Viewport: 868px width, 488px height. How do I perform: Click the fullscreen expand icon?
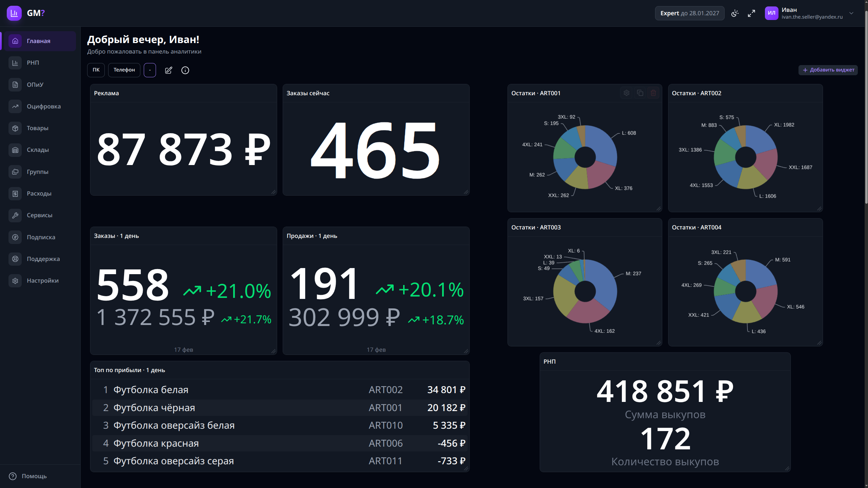click(751, 13)
